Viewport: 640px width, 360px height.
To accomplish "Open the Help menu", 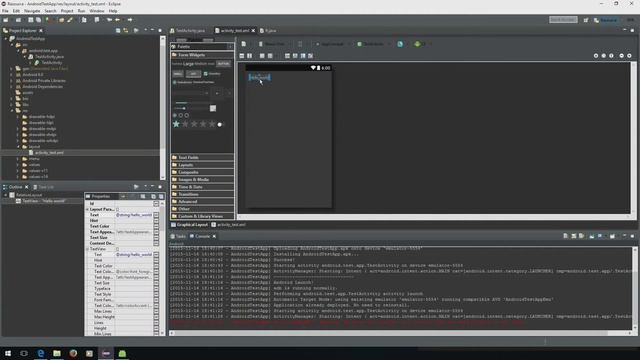I will point(113,11).
